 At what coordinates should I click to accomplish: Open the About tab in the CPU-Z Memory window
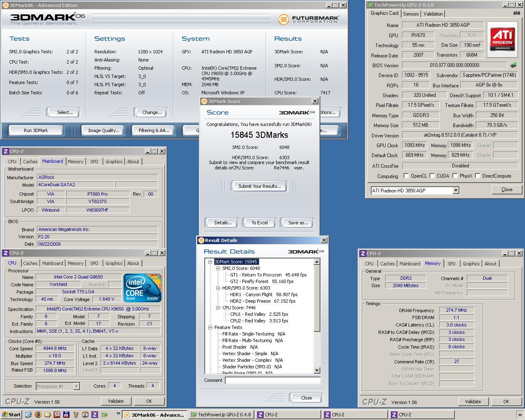coord(490,264)
